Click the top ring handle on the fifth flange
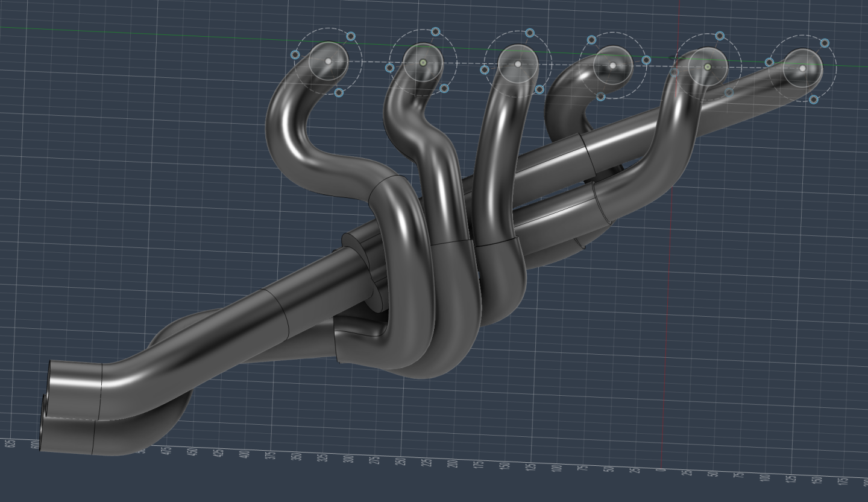Viewport: 868px width, 502px height. pyautogui.click(x=719, y=36)
